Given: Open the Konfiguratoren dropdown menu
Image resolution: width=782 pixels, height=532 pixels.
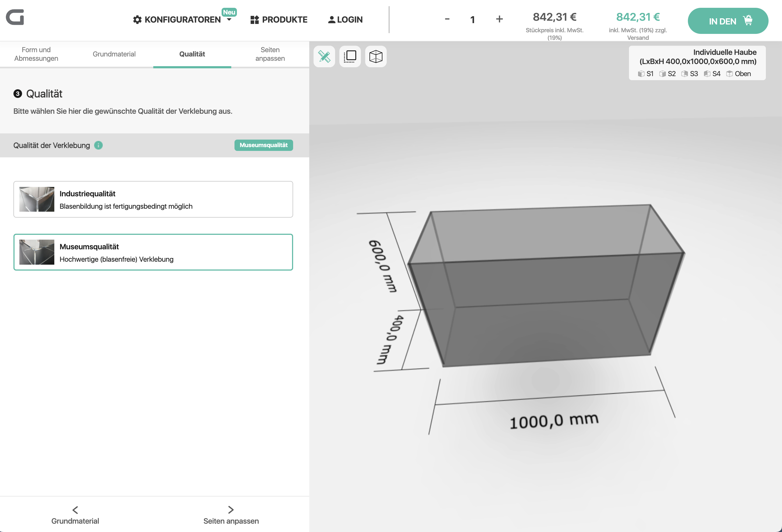Looking at the screenshot, I should pos(183,20).
